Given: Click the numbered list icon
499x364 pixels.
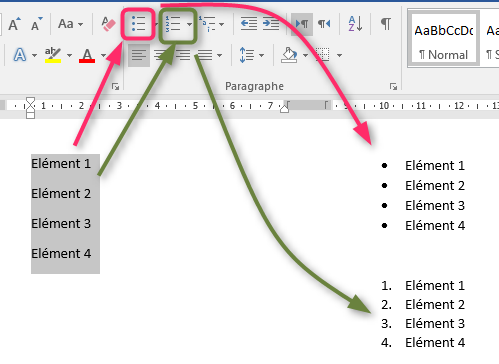Looking at the screenshot, I should pyautogui.click(x=173, y=24).
